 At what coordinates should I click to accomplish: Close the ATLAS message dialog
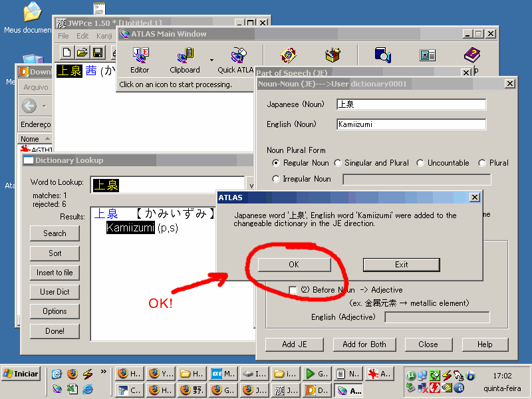click(x=475, y=197)
